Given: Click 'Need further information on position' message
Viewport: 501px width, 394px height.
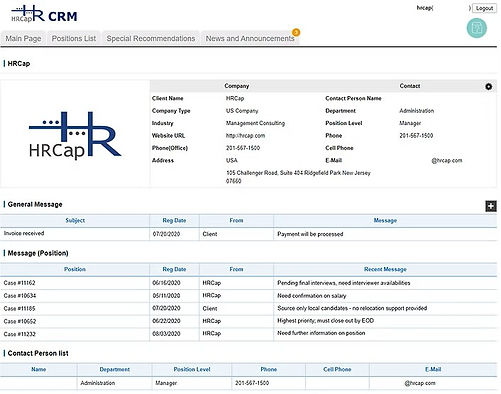Looking at the screenshot, I should tap(321, 333).
